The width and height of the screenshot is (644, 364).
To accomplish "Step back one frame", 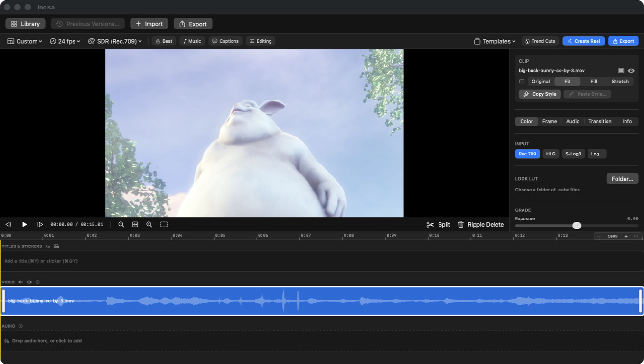I will (x=8, y=224).
